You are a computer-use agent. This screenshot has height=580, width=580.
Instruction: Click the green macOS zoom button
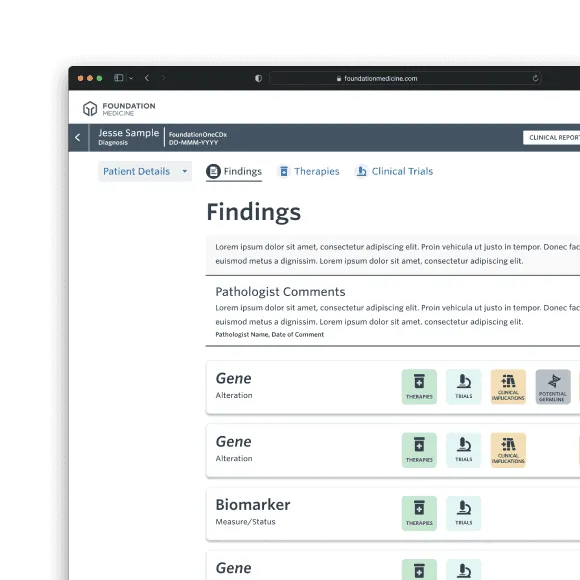point(99,78)
